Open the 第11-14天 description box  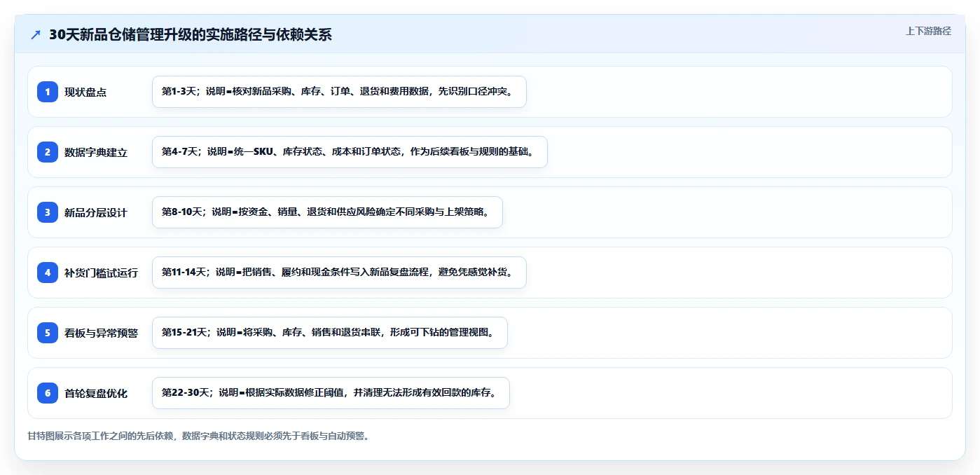[x=339, y=273]
